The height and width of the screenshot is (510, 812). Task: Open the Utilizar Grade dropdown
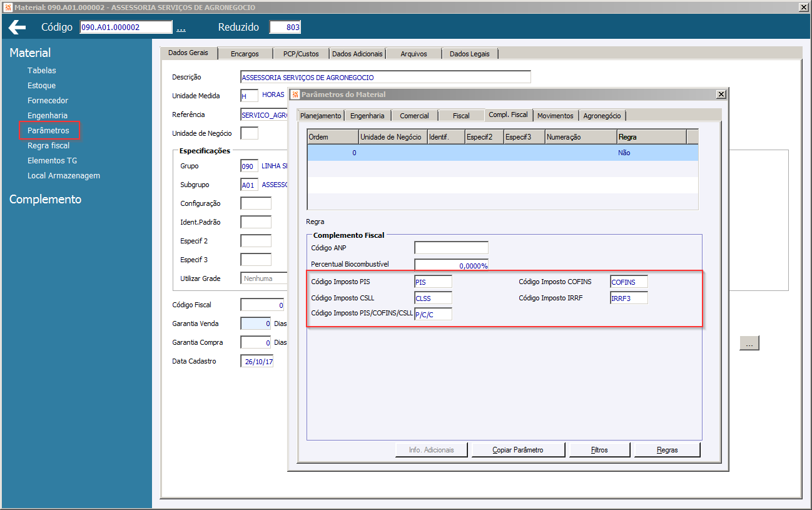(264, 278)
